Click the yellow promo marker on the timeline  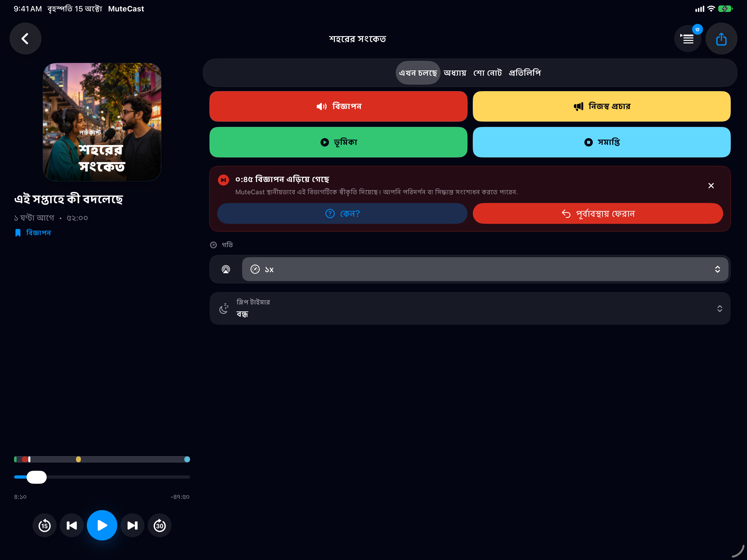click(x=78, y=459)
